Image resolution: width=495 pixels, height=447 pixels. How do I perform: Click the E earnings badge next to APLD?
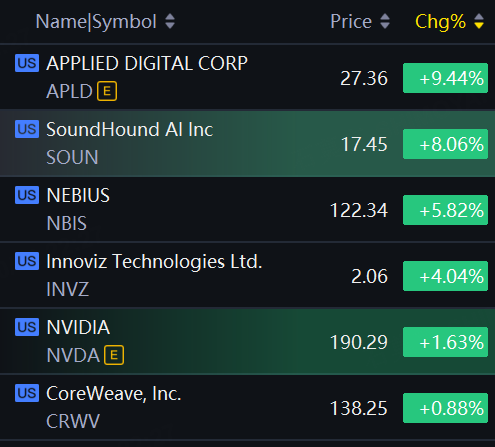click(x=107, y=91)
